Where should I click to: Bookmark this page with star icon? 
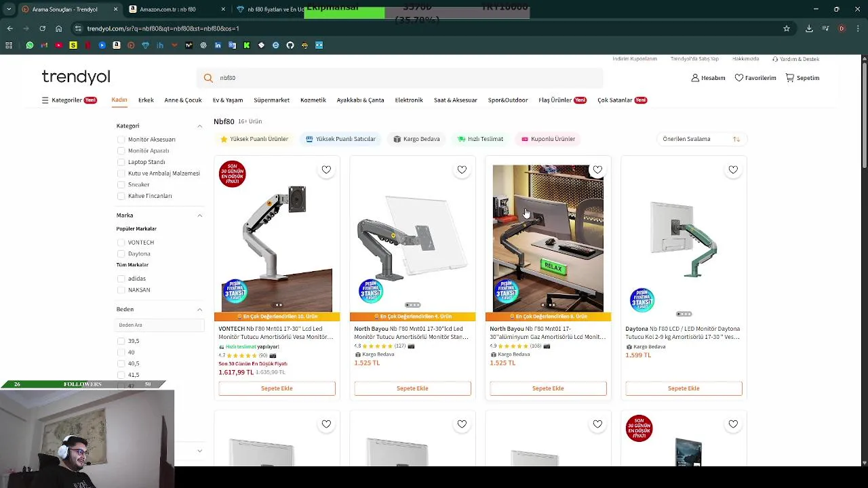[787, 28]
